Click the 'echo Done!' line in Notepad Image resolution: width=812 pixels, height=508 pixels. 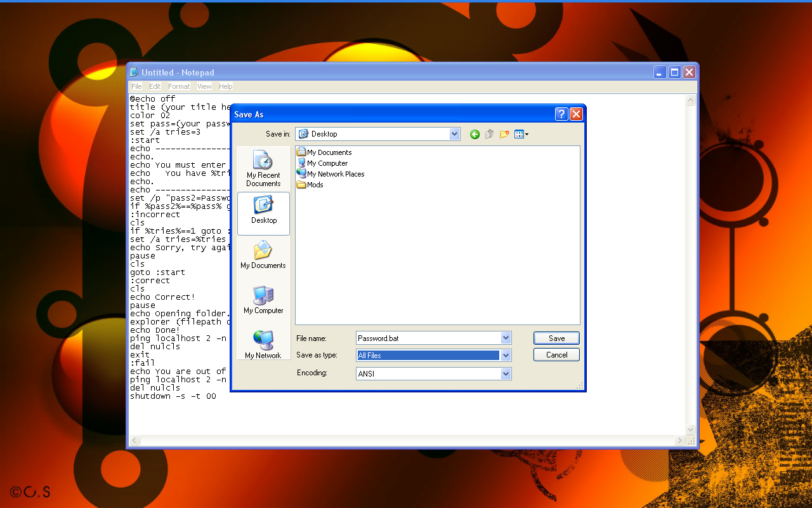[x=155, y=330]
